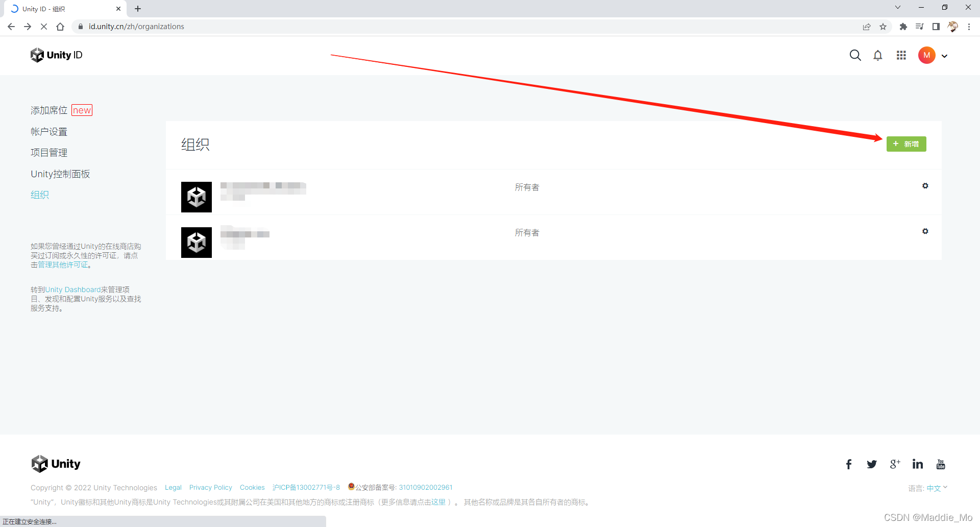Screen dimensions: 980x527
Task: Click the 管理其他许可证 link
Action: point(63,265)
